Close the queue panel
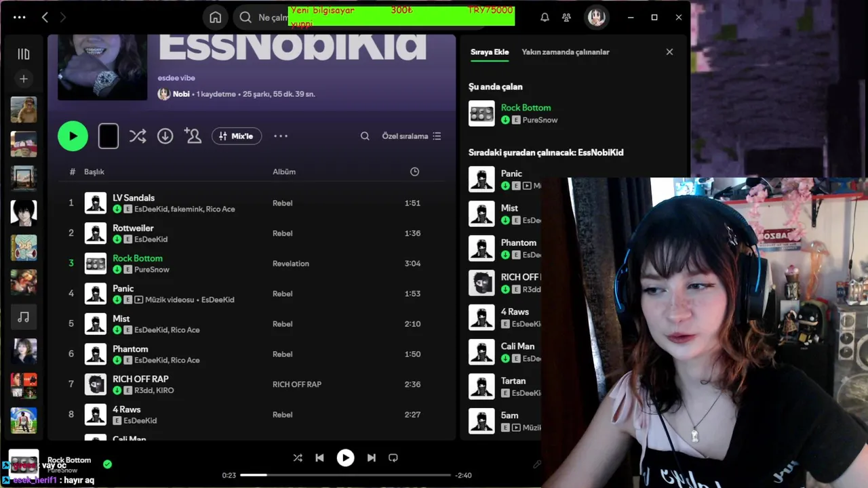This screenshot has height=488, width=868. click(x=669, y=52)
